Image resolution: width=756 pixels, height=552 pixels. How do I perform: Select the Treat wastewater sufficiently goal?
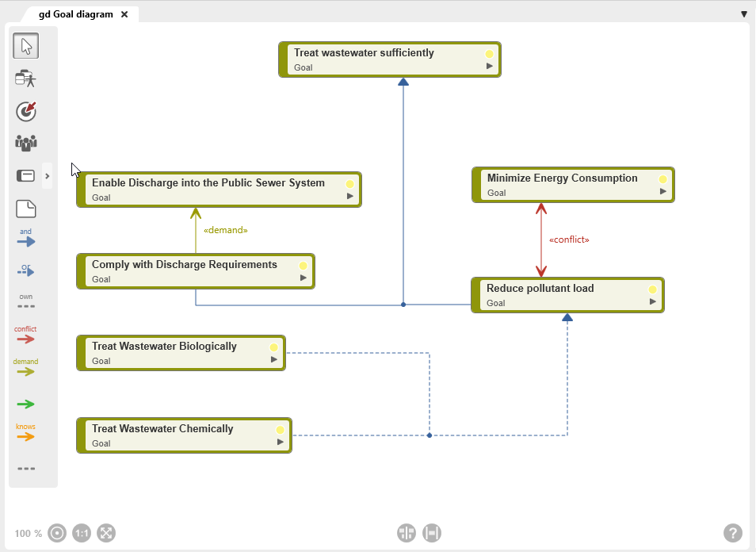click(x=390, y=59)
